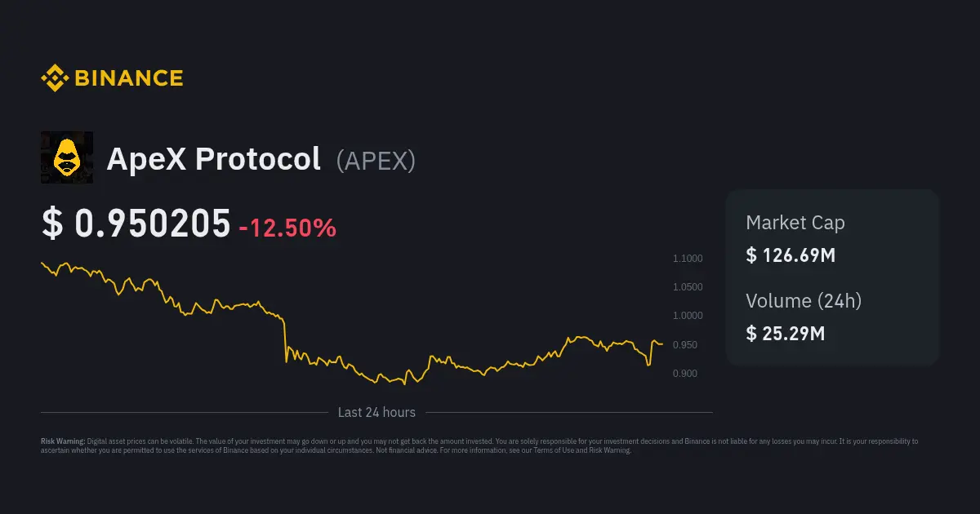Click the sharp drop on price line
Viewport: 980px width, 514px height.
[285, 339]
